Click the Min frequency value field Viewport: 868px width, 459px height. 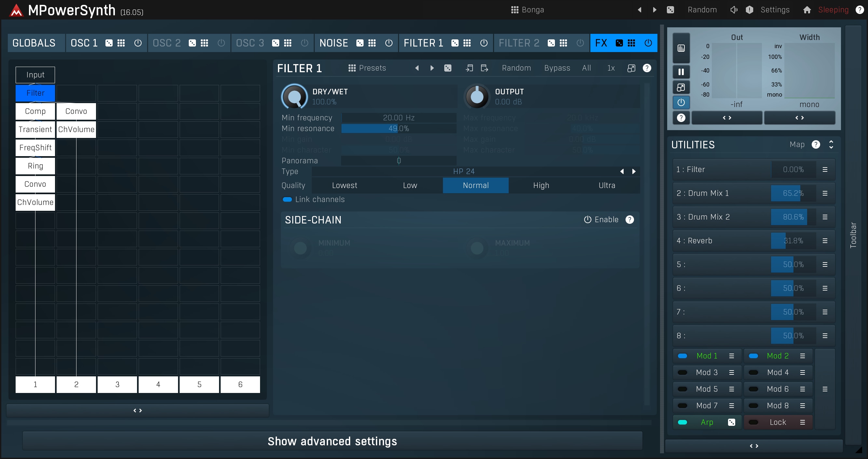(x=399, y=117)
